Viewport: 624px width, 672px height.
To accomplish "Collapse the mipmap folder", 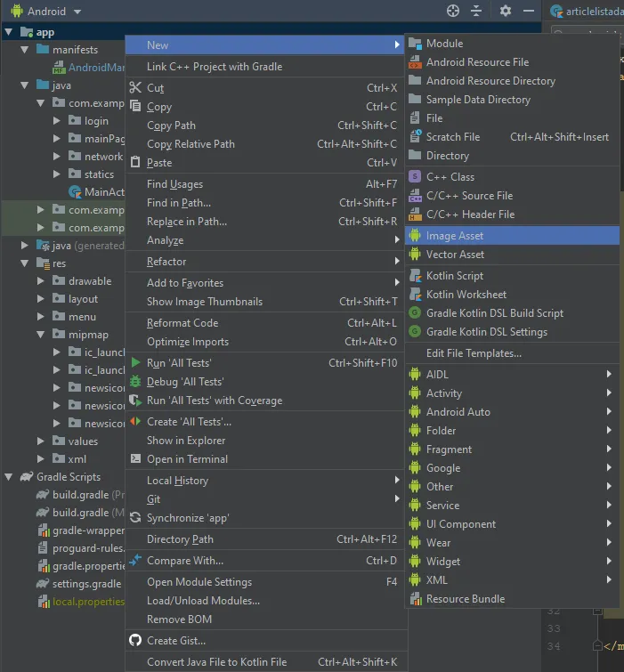I will [41, 335].
